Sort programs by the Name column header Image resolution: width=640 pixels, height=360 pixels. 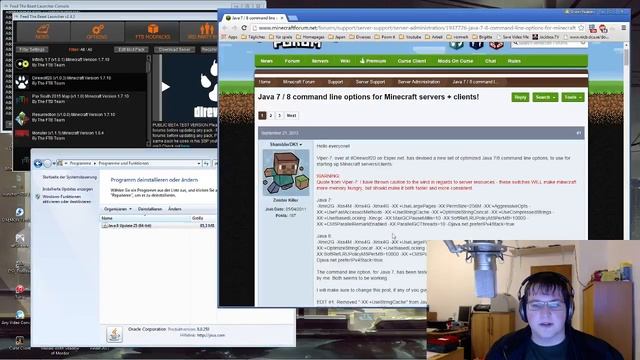click(145, 218)
